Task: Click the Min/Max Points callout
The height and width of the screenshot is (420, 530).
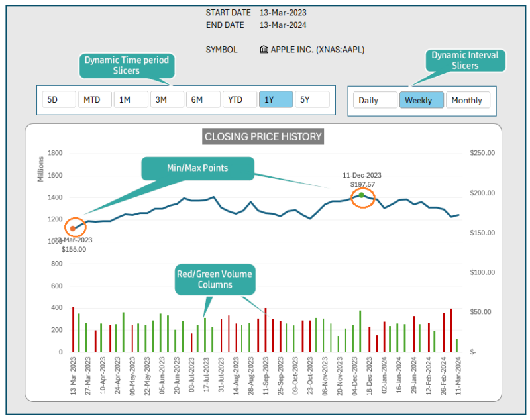Action: pyautogui.click(x=197, y=169)
